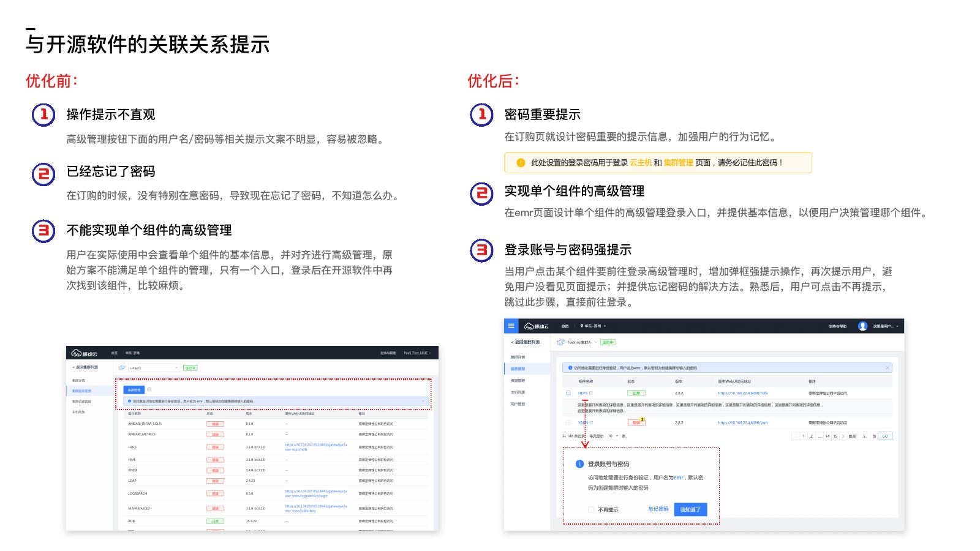
Task: Click the help icon beside 高级管理 button
Action: 149,389
